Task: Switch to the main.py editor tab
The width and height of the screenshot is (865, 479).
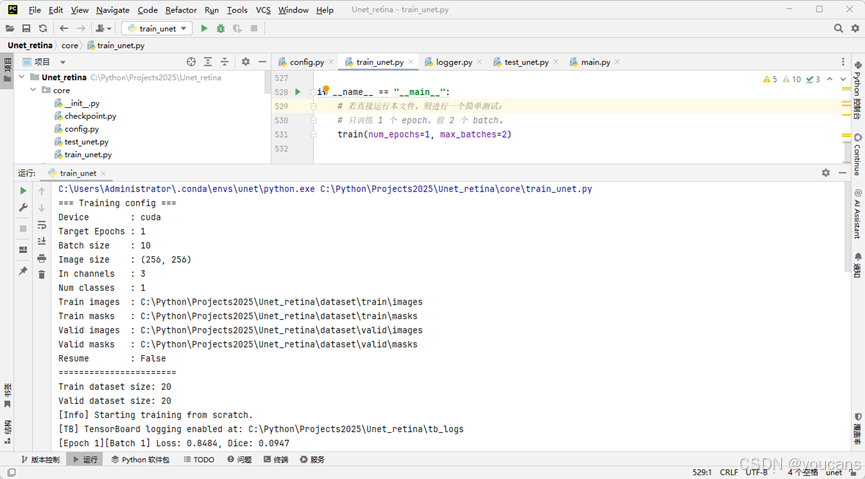Action: (595, 62)
